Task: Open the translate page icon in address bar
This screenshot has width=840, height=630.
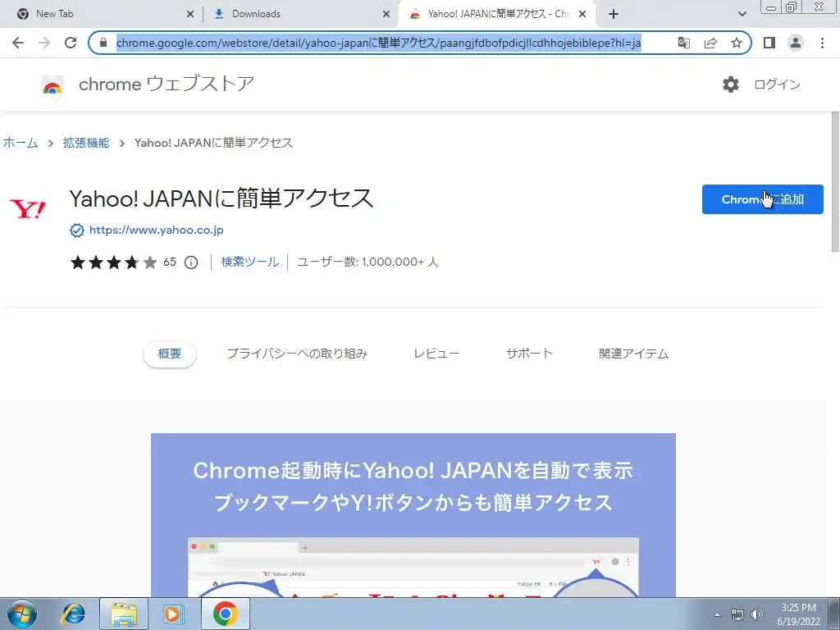Action: pos(683,43)
